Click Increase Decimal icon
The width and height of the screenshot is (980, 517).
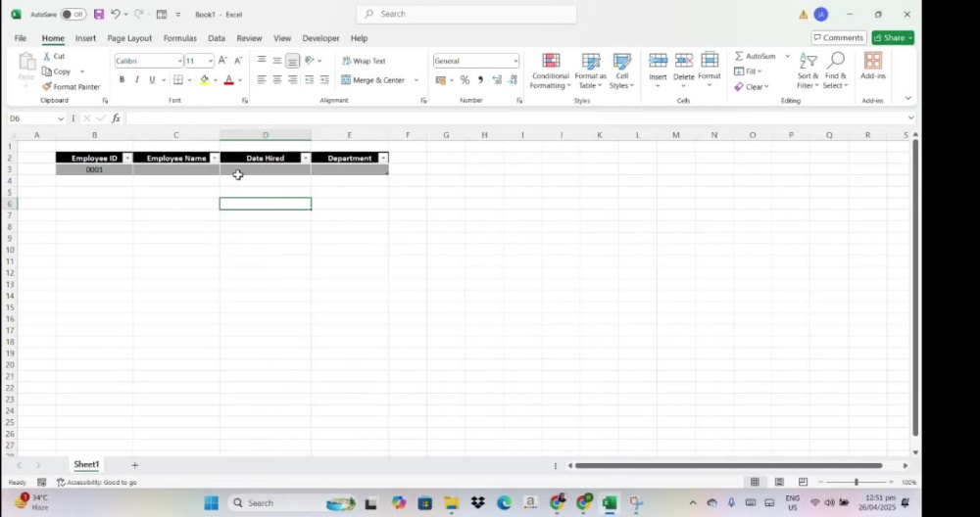click(x=498, y=80)
